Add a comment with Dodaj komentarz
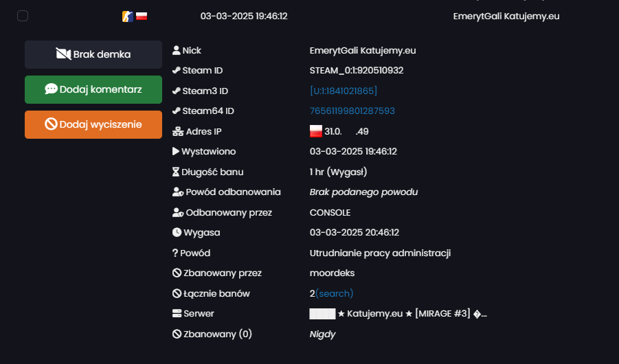This screenshot has height=364, width=619. point(93,89)
